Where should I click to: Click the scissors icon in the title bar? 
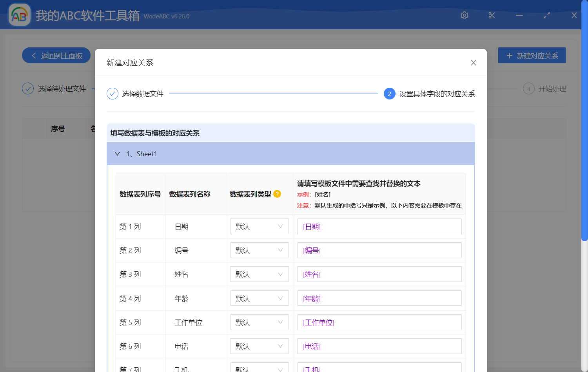click(492, 15)
